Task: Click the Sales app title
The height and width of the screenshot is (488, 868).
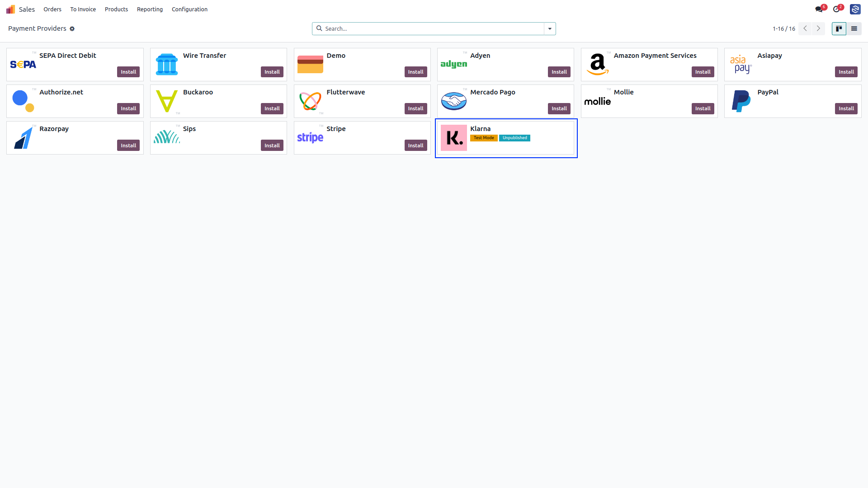Action: (27, 9)
